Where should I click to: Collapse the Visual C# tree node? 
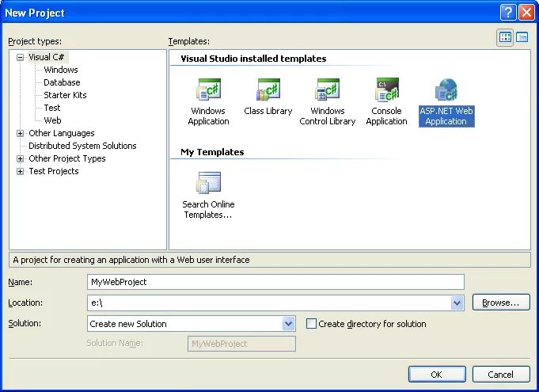(x=21, y=58)
